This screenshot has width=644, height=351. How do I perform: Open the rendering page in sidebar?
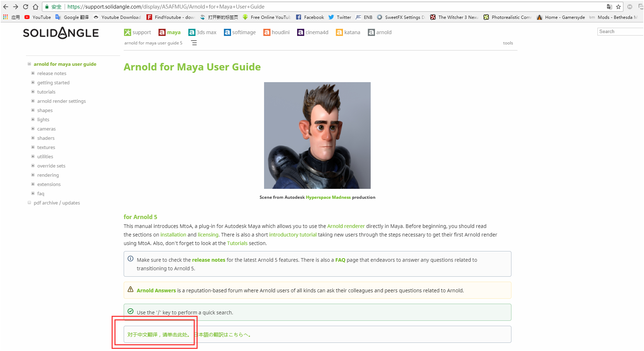[x=48, y=175]
